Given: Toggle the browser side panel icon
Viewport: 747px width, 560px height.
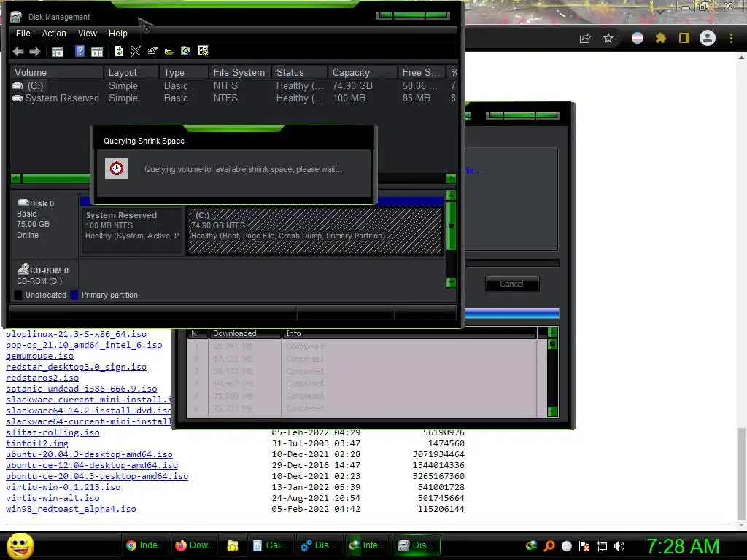Looking at the screenshot, I should click(684, 38).
